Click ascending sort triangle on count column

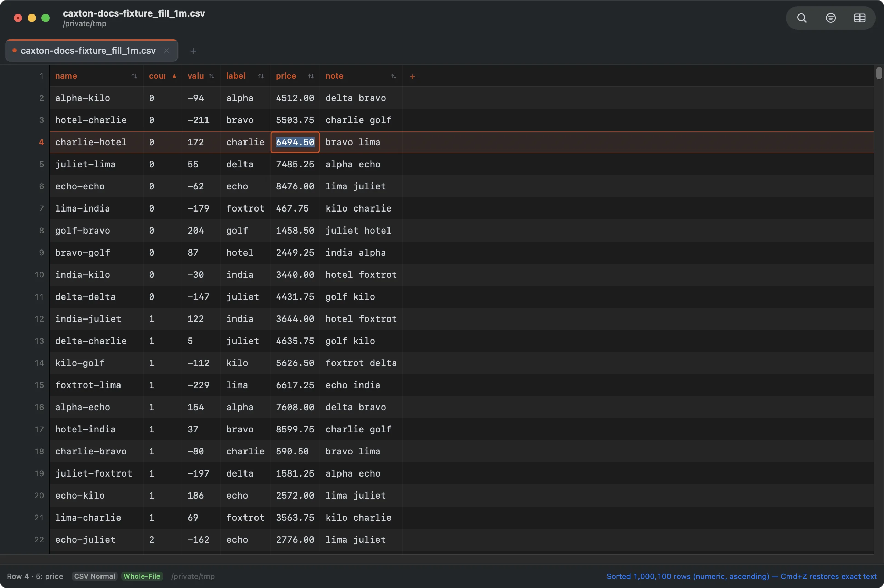tap(174, 76)
